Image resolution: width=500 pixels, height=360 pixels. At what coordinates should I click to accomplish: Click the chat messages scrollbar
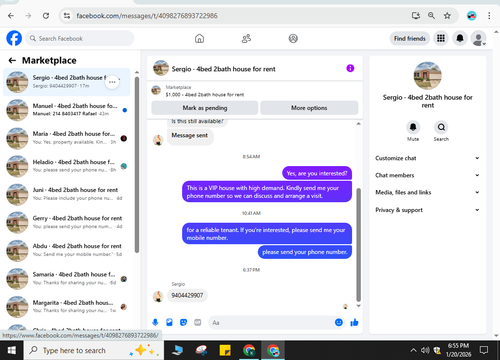click(x=359, y=245)
